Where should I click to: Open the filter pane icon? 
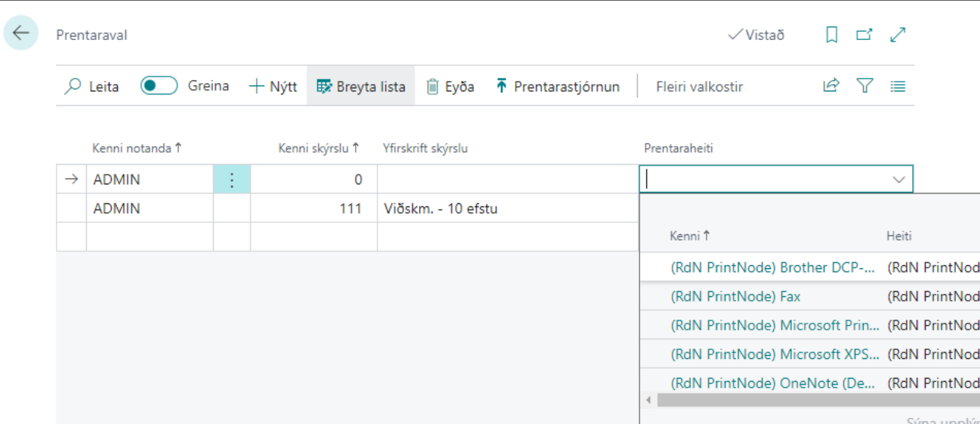pos(864,86)
